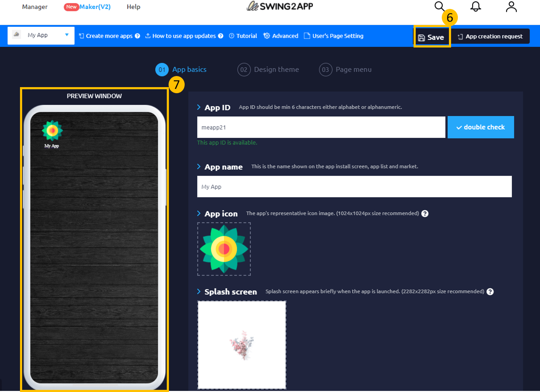Switch to the Design theme step
540x392 pixels.
(268, 70)
